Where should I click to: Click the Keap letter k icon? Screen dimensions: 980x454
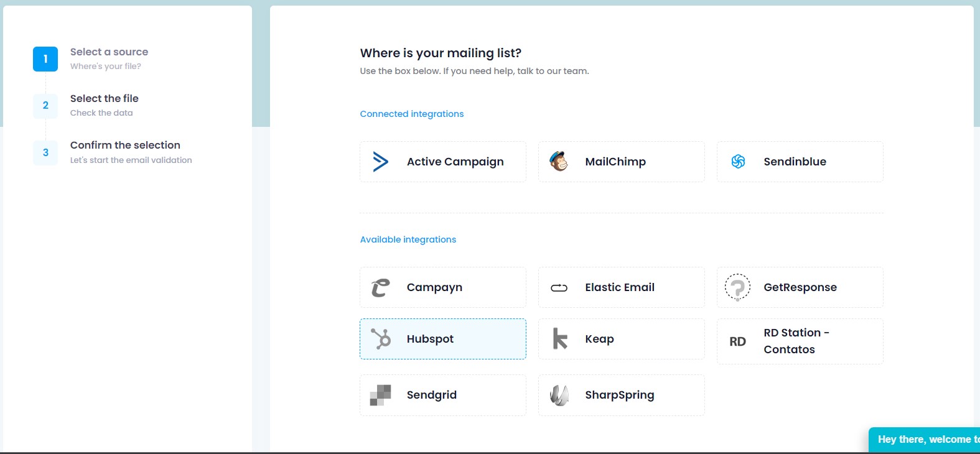point(559,339)
